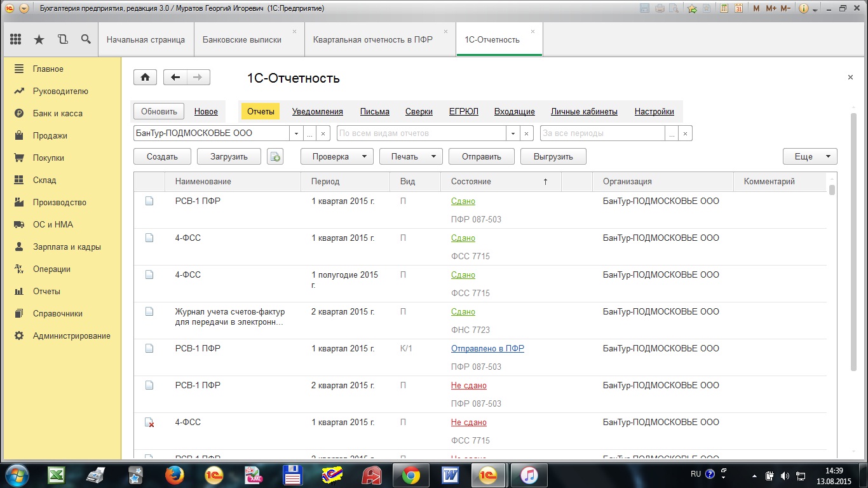Open Зарплата и кадры in sidebar
The width and height of the screenshot is (868, 488).
click(x=67, y=247)
